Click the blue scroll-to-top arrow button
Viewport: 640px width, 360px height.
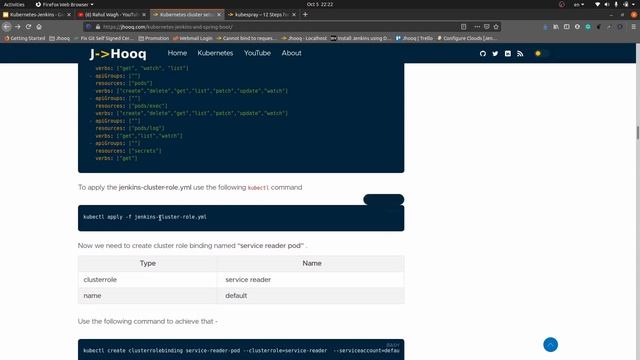point(551,344)
